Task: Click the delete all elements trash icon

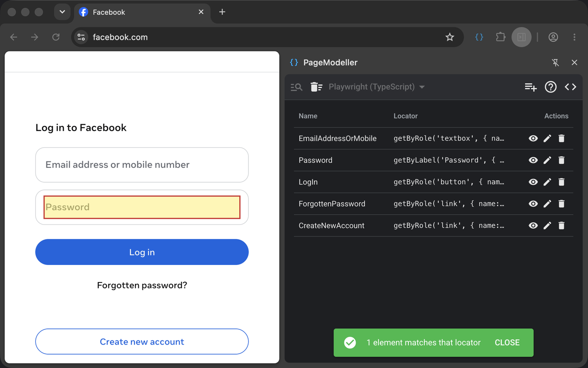Action: point(317,87)
